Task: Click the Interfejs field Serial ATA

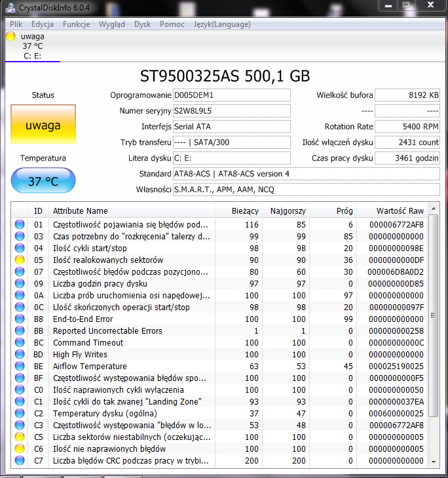Action: pos(231,127)
